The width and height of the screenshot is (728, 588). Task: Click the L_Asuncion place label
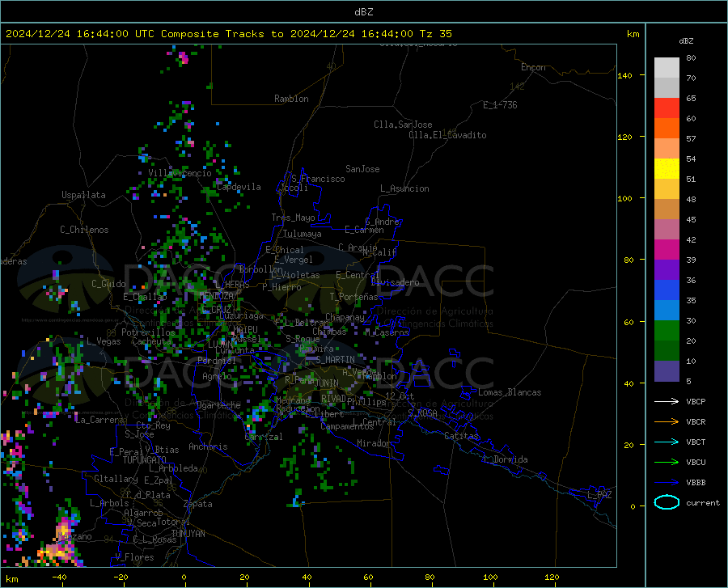tap(404, 188)
